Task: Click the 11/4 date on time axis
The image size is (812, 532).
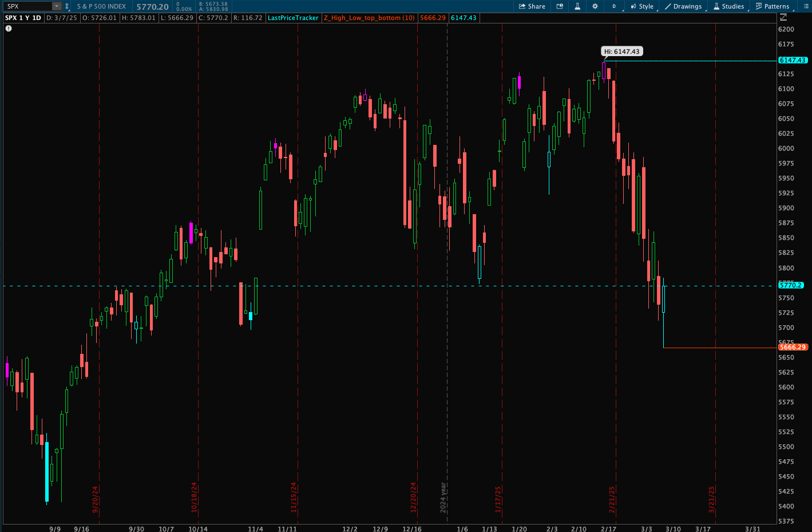Action: (x=255, y=529)
